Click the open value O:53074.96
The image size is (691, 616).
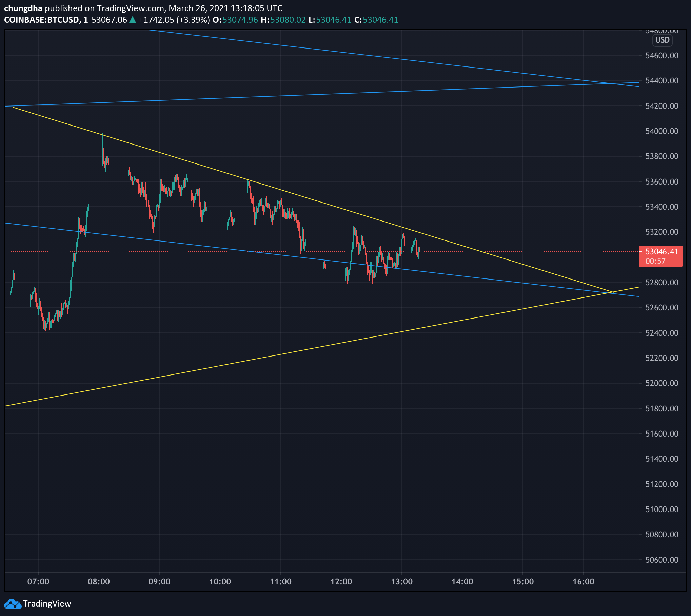[235, 20]
